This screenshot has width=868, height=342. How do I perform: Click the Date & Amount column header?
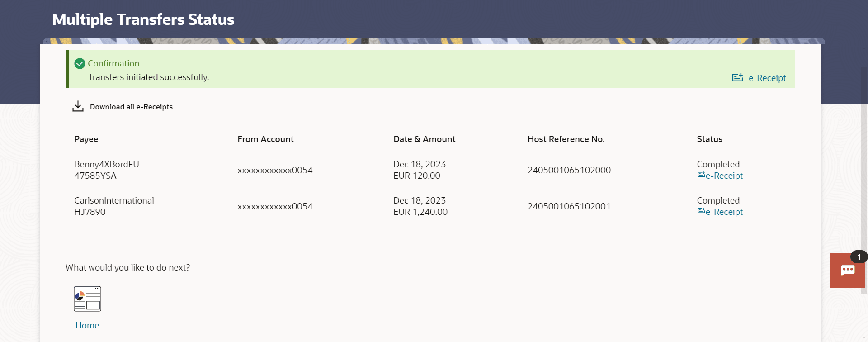(424, 139)
